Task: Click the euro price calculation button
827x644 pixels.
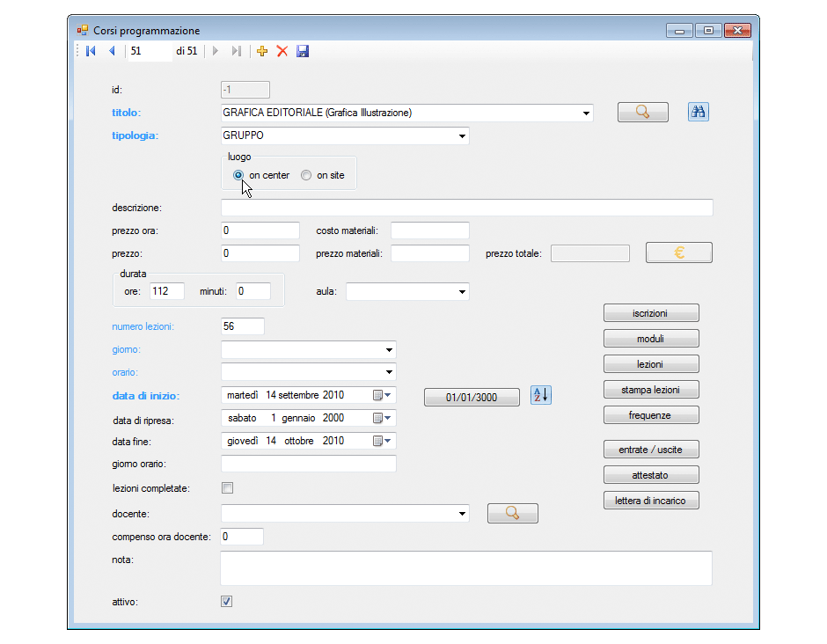Action: 679,252
